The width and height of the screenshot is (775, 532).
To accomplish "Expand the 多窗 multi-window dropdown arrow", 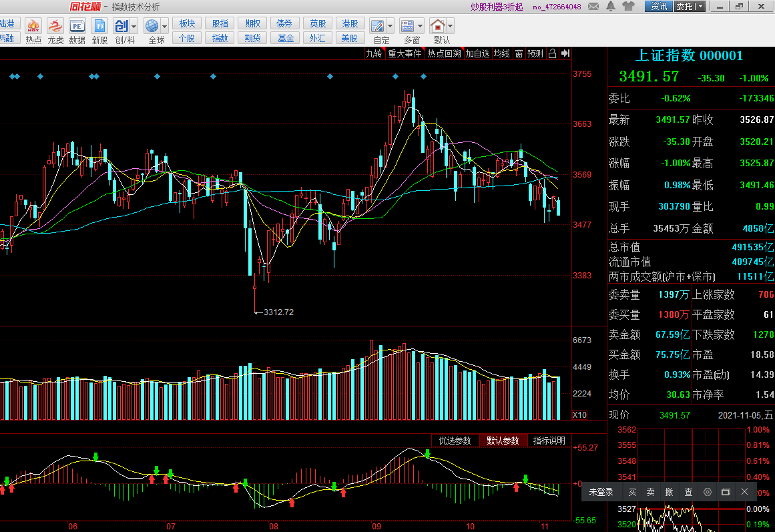I will pos(421,26).
